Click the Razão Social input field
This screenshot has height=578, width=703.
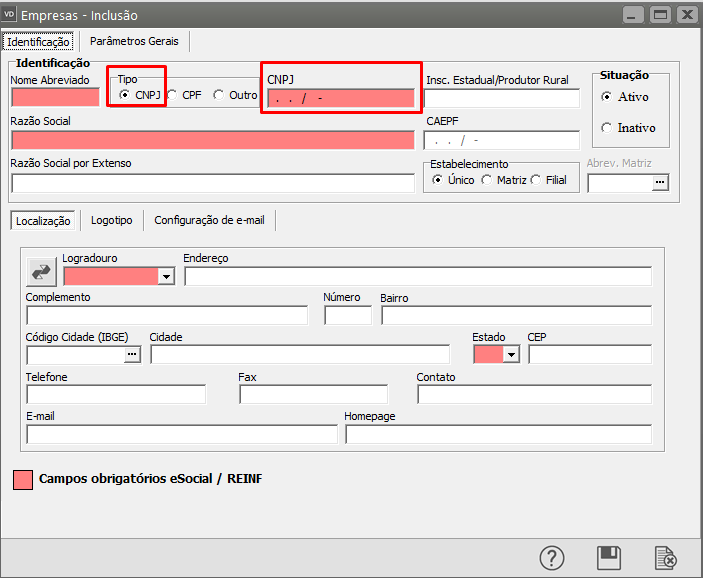212,140
